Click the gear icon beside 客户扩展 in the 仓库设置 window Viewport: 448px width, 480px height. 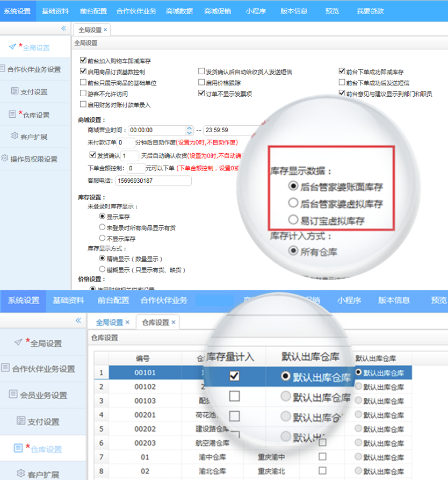point(21,473)
